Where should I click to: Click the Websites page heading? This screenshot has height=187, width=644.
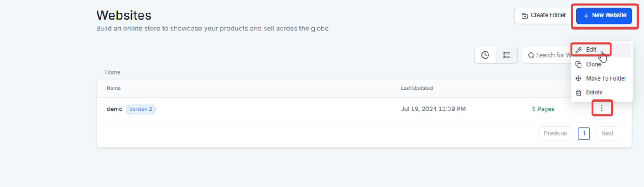point(124,16)
